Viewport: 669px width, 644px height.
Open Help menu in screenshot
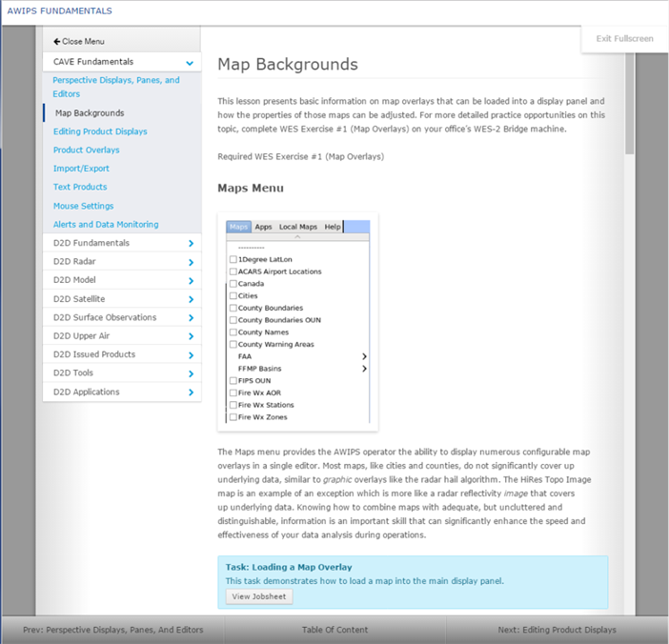click(333, 227)
